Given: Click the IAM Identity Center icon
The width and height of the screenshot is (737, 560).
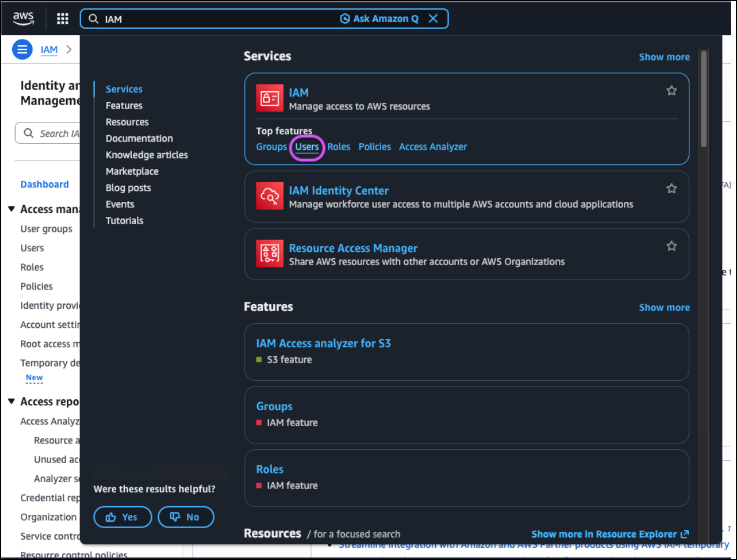Looking at the screenshot, I should 269,196.
